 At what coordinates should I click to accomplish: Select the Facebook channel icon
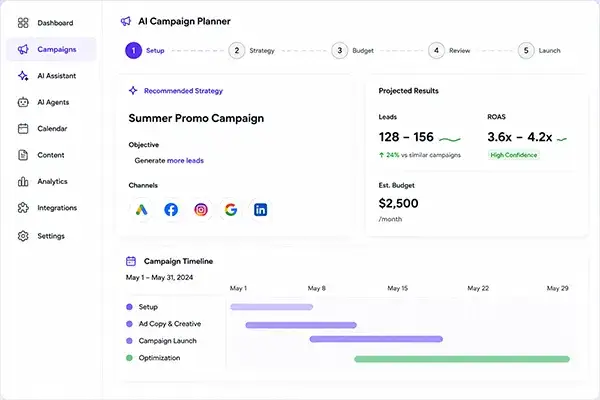pyautogui.click(x=171, y=210)
